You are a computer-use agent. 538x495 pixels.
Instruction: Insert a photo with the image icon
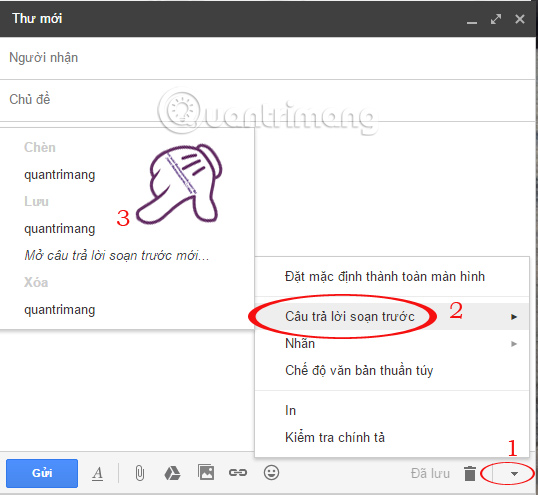206,472
